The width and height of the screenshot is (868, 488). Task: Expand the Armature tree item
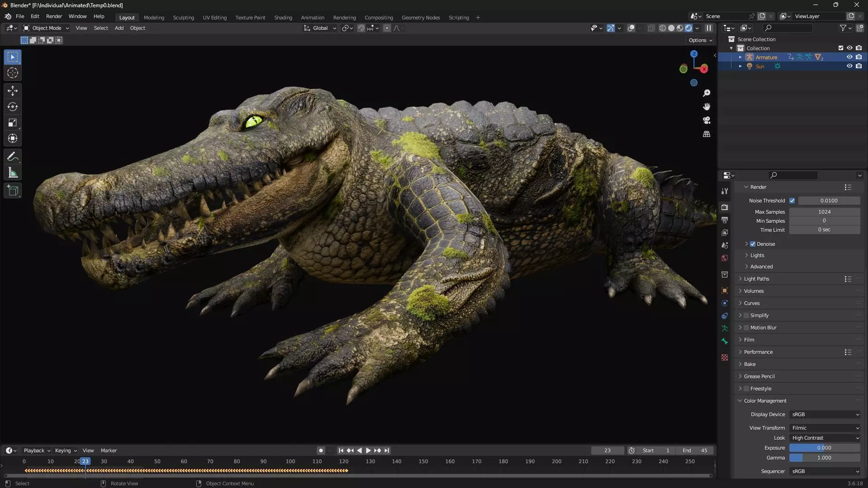point(741,57)
